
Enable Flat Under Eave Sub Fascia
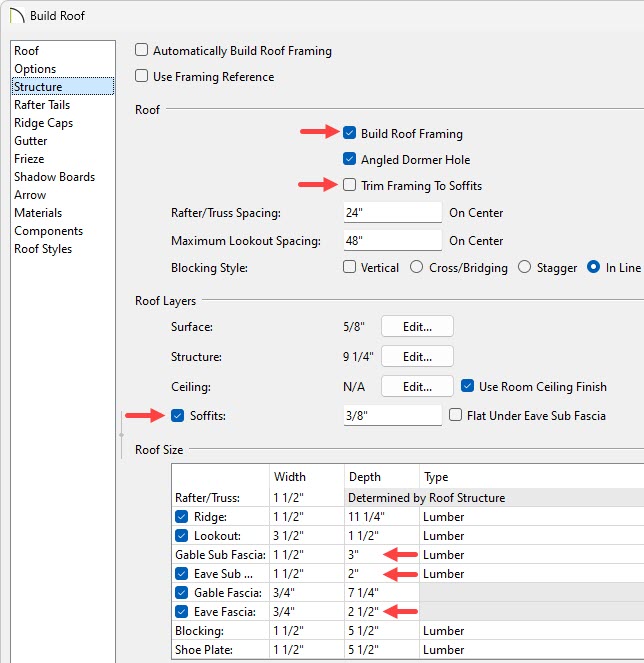point(455,415)
